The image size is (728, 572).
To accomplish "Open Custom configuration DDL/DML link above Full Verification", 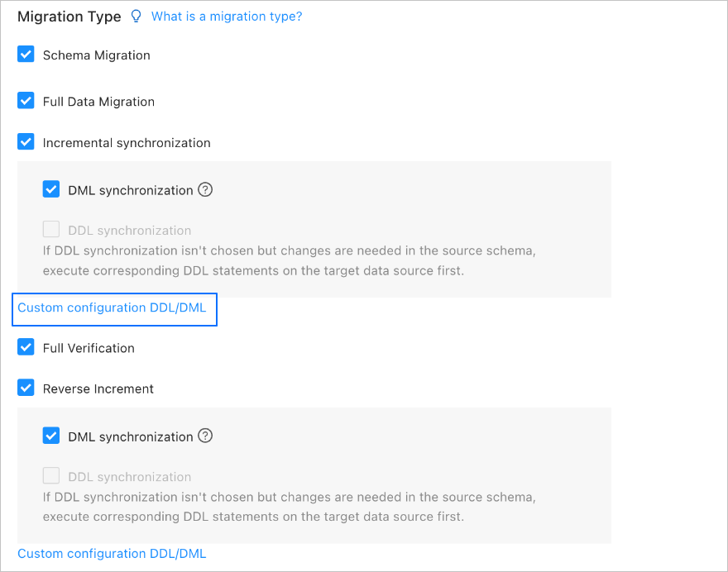I will [x=112, y=307].
